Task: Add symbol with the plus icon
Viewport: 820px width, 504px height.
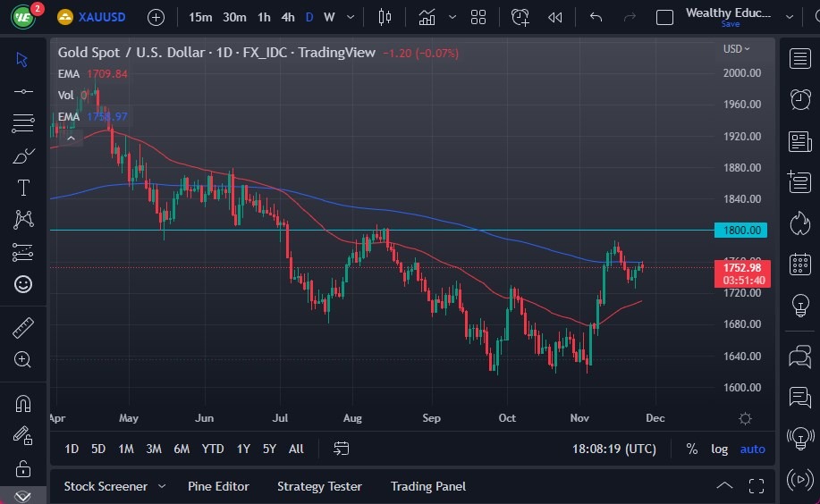Action: coord(156,17)
